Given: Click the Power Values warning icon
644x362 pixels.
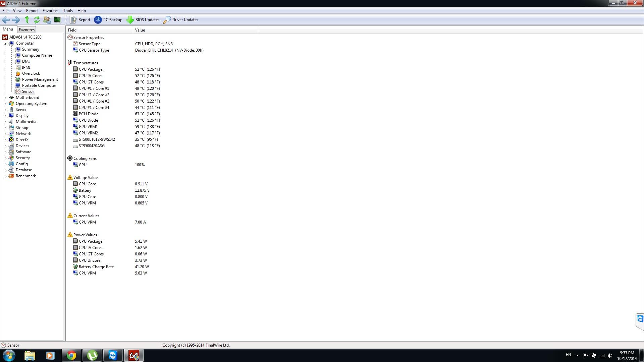Looking at the screenshot, I should (x=70, y=235).
